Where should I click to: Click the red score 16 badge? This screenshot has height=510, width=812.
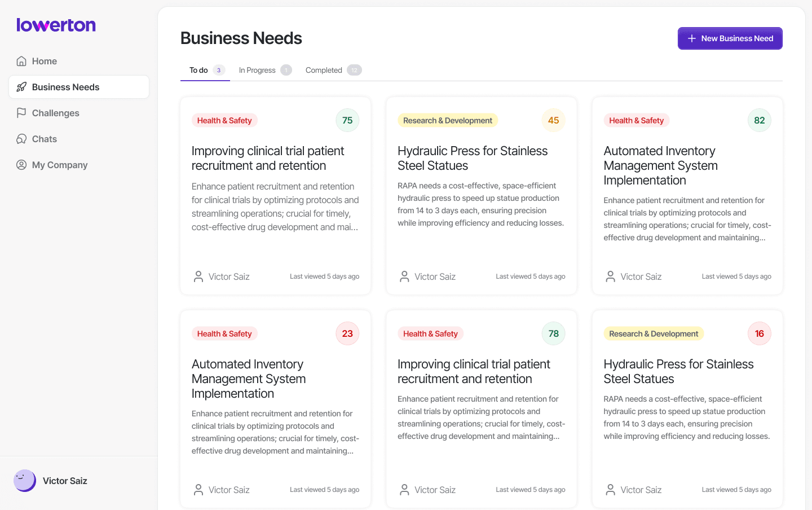pyautogui.click(x=759, y=333)
